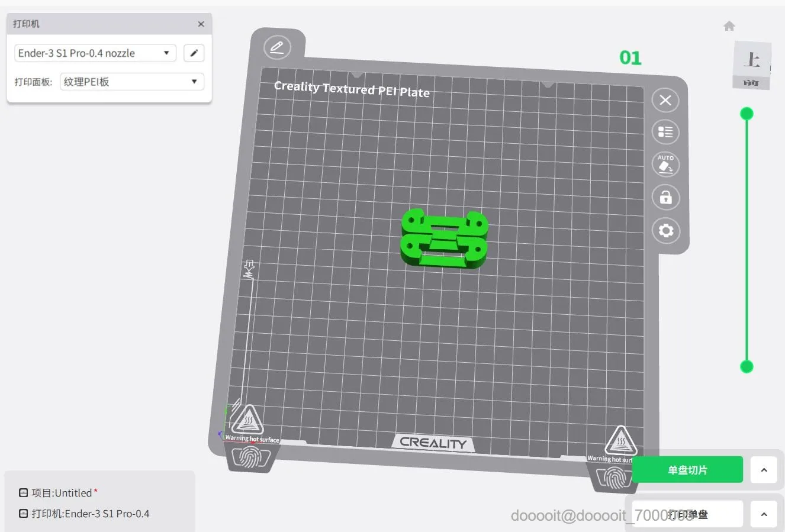
Task: Click the plate number 01 label
Action: pyautogui.click(x=630, y=58)
